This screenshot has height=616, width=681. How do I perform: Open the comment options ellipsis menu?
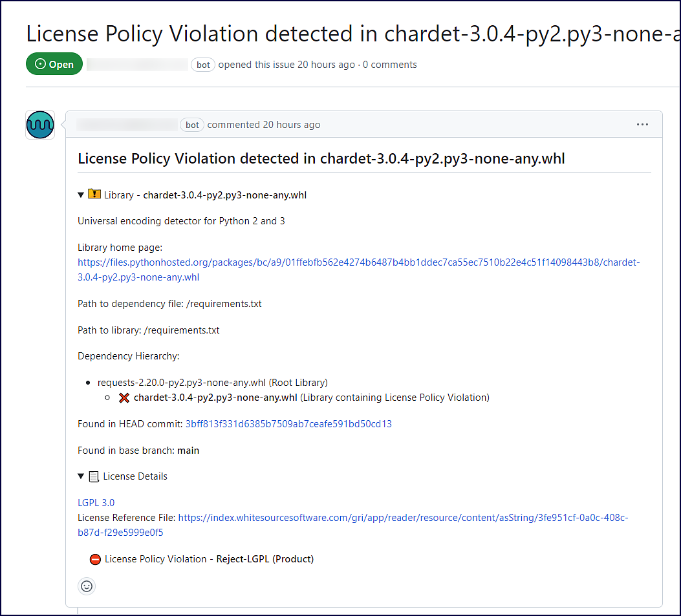642,125
